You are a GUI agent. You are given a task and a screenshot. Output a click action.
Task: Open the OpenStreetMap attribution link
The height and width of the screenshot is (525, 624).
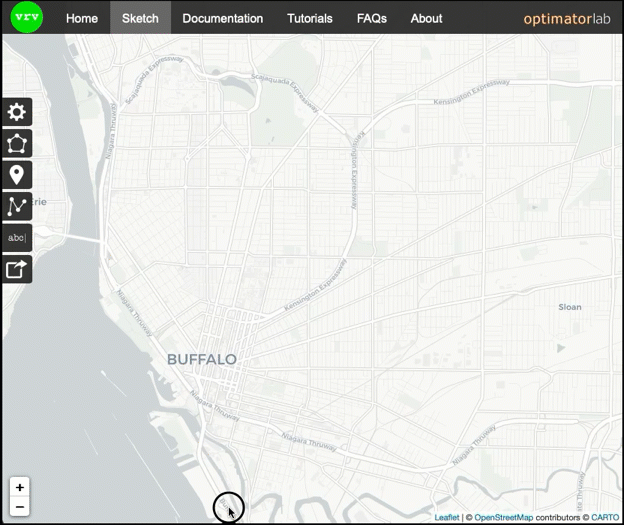coord(503,517)
